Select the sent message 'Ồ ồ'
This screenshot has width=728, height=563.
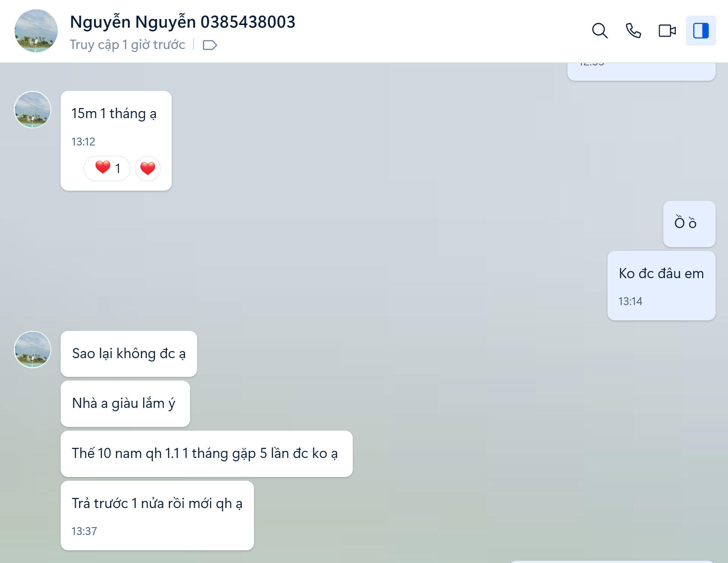(x=685, y=223)
